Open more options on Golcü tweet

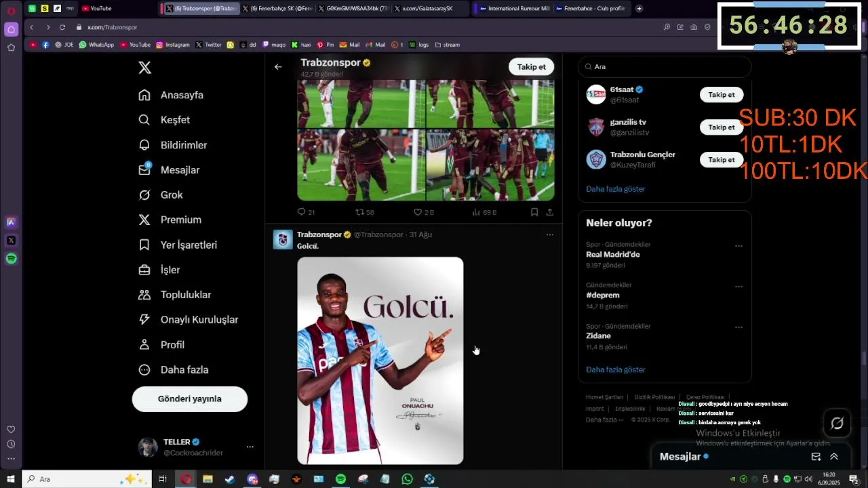550,235
